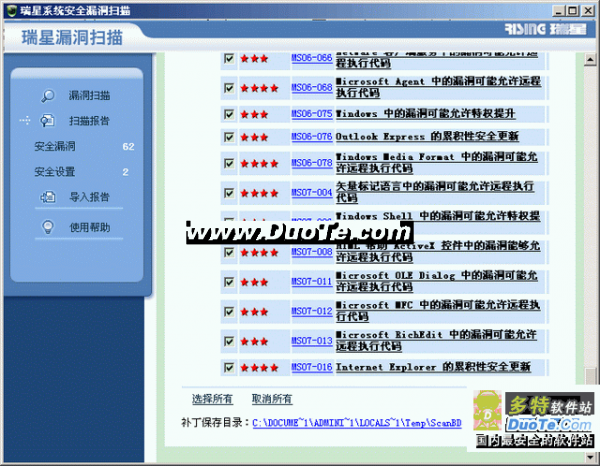Viewport: 600px width, 466px height.
Task: Uncheck the MS06-078 checkbox
Action: pyautogui.click(x=229, y=163)
